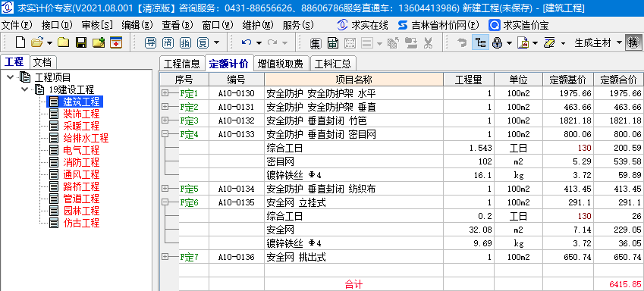Open the 接口(D) menu

[57, 25]
